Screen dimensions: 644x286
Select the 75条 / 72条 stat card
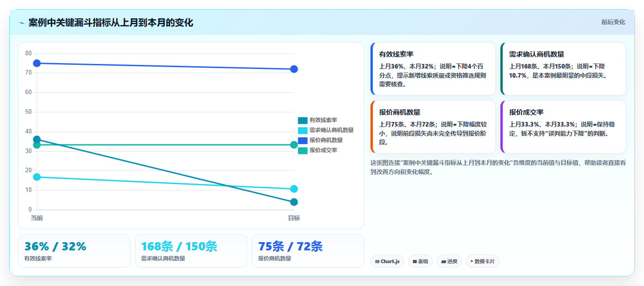[308, 251]
